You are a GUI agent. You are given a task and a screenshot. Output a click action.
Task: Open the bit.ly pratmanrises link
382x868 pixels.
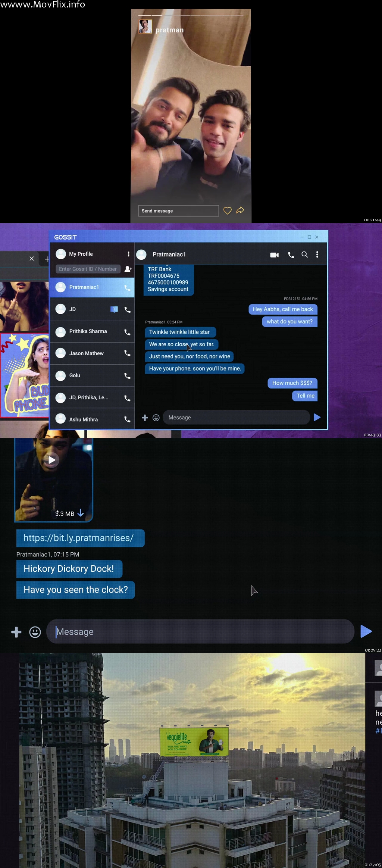coord(78,538)
